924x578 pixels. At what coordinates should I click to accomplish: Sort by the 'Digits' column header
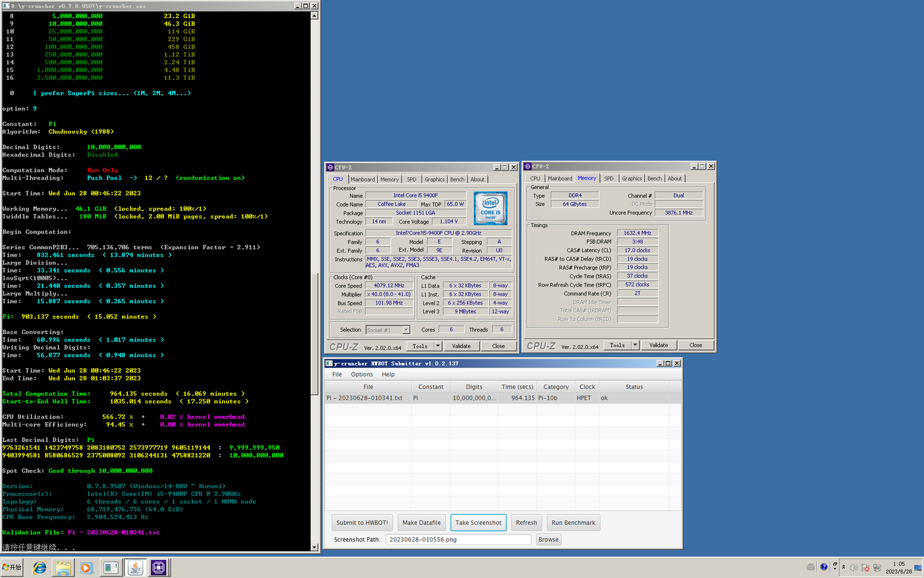pyautogui.click(x=474, y=387)
